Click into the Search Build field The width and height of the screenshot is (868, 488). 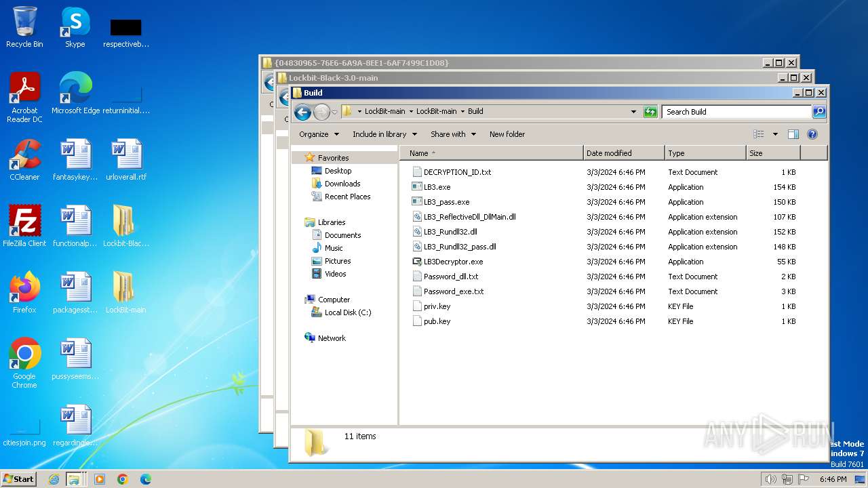coord(736,112)
